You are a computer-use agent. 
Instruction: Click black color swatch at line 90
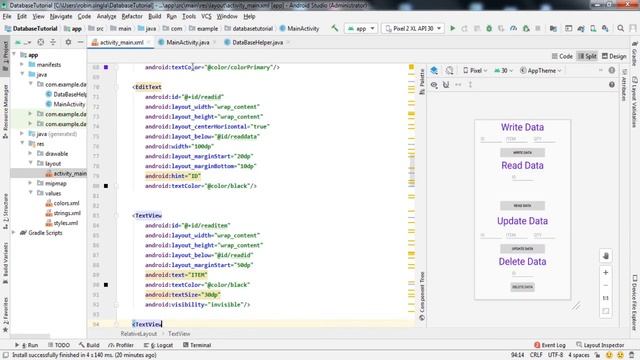(106, 284)
